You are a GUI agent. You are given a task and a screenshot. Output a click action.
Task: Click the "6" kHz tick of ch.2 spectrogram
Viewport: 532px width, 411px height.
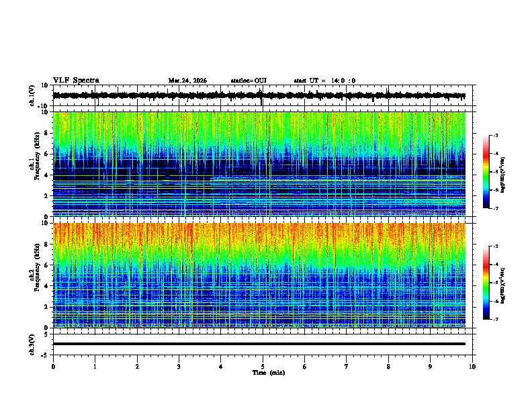pyautogui.click(x=47, y=265)
